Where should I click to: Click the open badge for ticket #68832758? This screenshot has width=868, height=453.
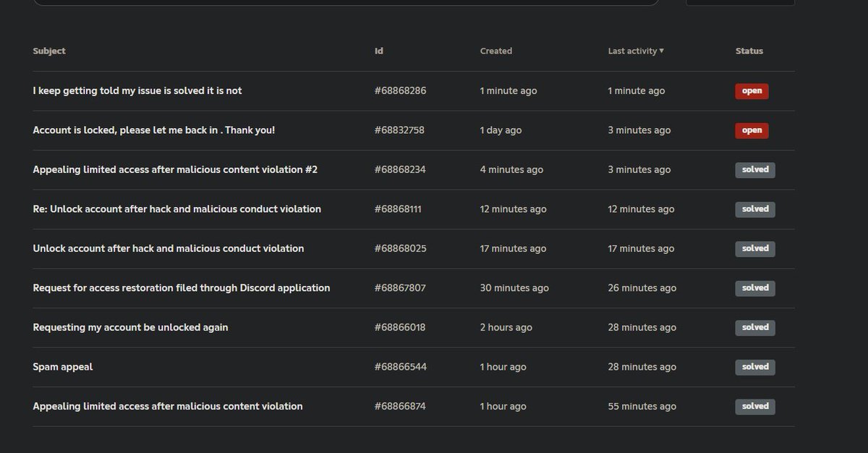pos(752,130)
